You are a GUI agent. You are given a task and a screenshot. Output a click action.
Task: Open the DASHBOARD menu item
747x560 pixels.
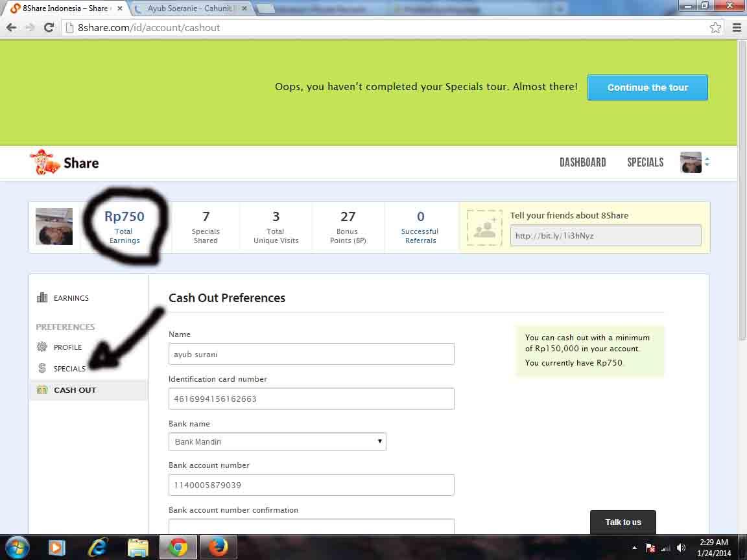583,163
